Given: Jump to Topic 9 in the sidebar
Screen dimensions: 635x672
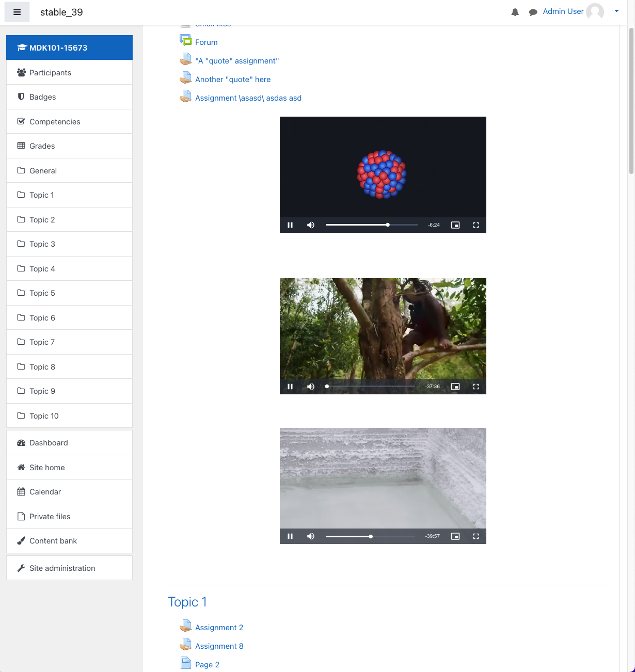Looking at the screenshot, I should (69, 391).
